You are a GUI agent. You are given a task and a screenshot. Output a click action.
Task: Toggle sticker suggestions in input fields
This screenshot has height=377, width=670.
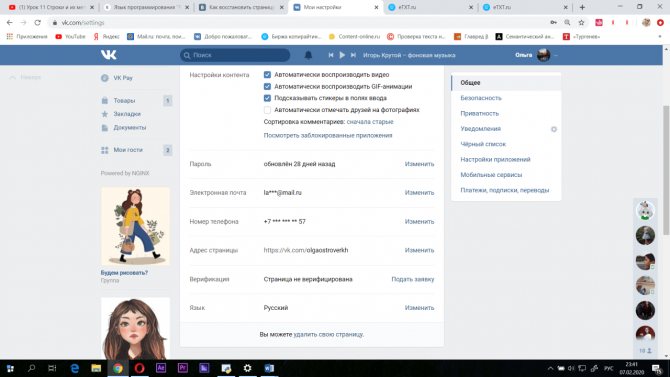[x=267, y=98]
